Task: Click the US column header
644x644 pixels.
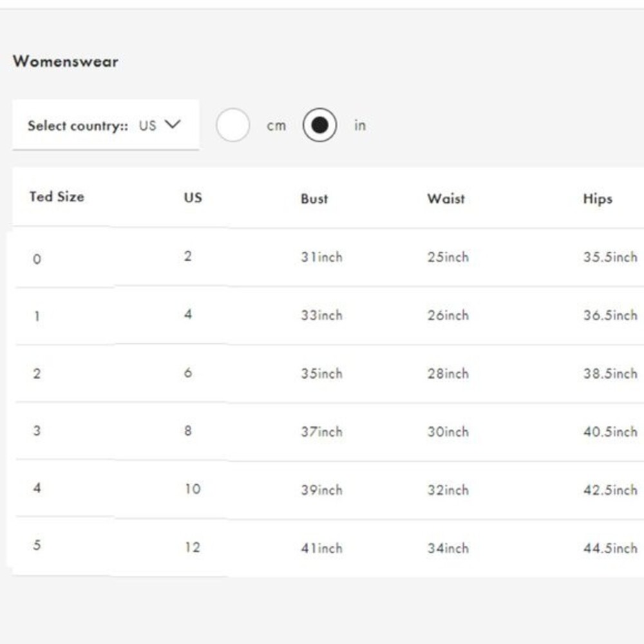Action: point(193,198)
